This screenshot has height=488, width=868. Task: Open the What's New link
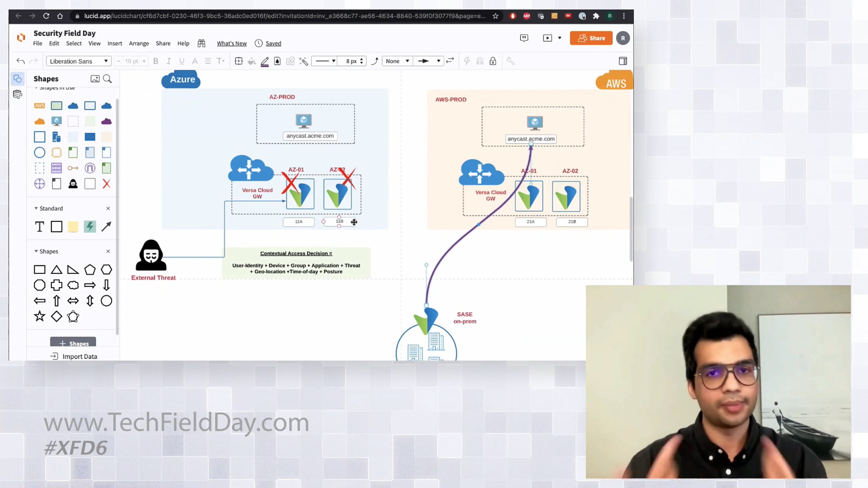231,43
